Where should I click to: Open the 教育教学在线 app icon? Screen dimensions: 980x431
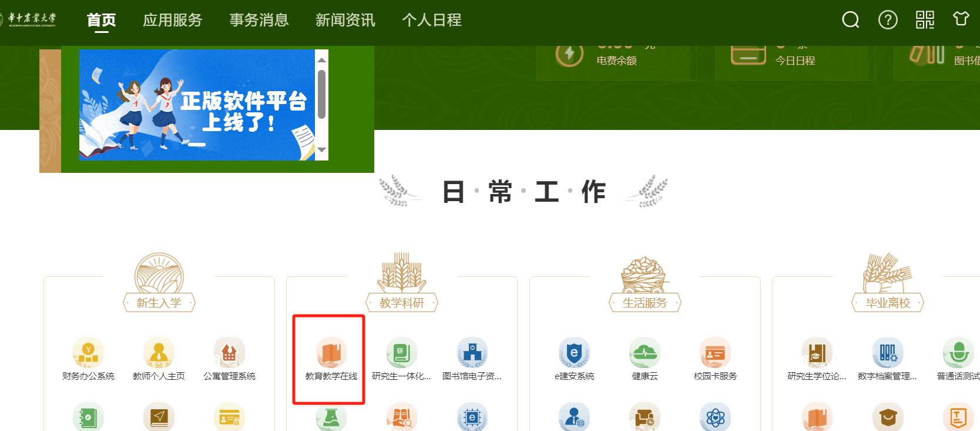331,352
